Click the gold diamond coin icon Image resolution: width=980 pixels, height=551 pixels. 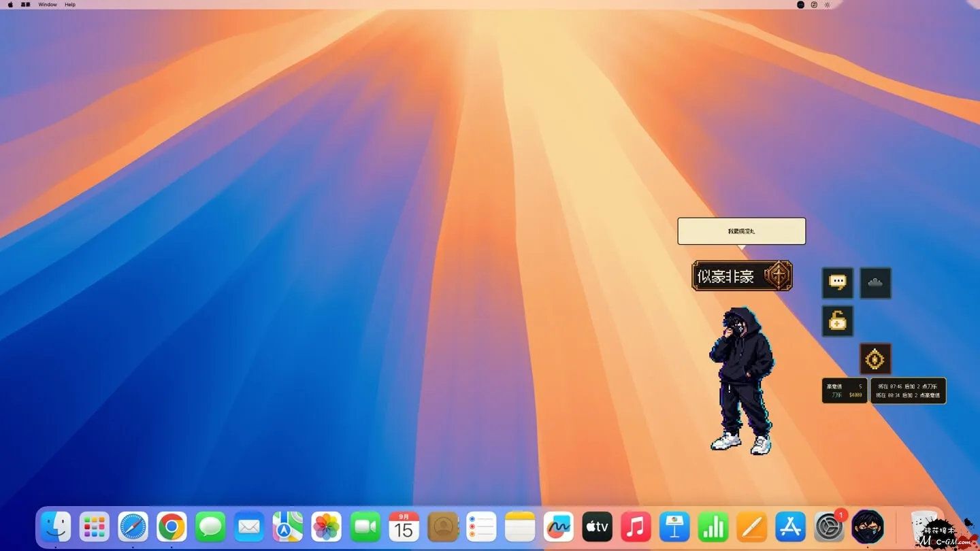coord(875,359)
